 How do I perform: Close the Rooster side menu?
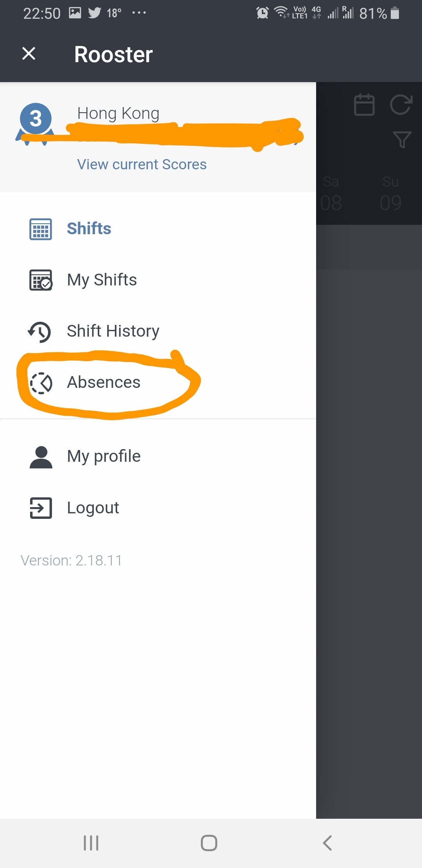[x=29, y=54]
